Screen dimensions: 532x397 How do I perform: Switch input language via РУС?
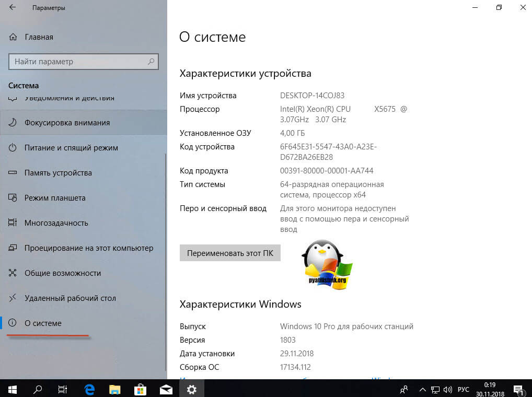(464, 390)
